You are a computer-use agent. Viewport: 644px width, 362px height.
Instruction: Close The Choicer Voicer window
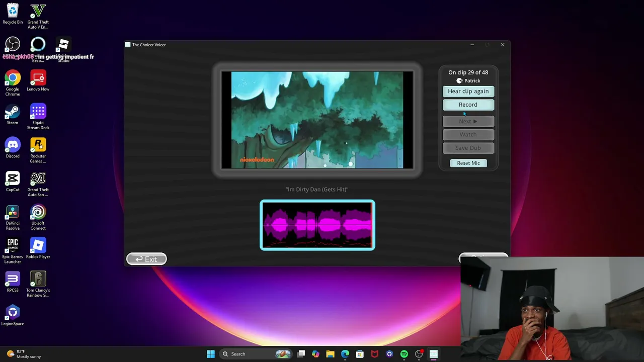[x=502, y=45]
